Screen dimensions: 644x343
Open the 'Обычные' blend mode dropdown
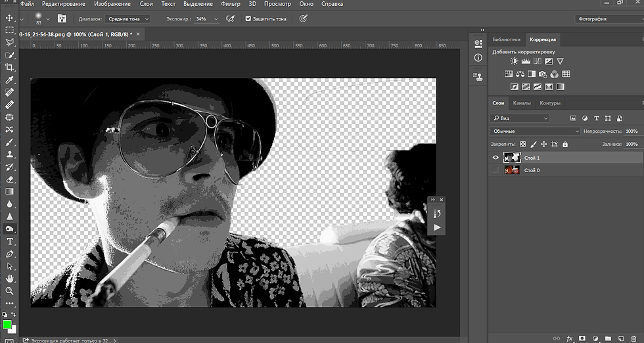pyautogui.click(x=535, y=131)
